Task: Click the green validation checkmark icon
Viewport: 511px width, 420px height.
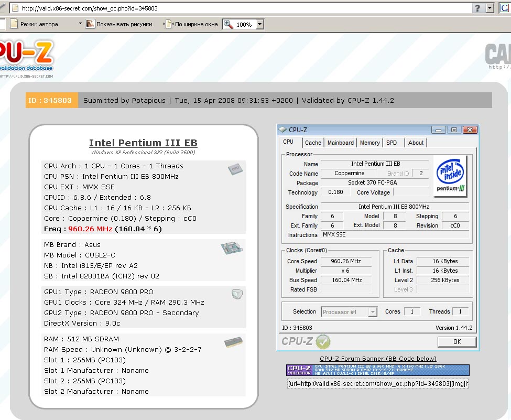Action: tap(323, 342)
